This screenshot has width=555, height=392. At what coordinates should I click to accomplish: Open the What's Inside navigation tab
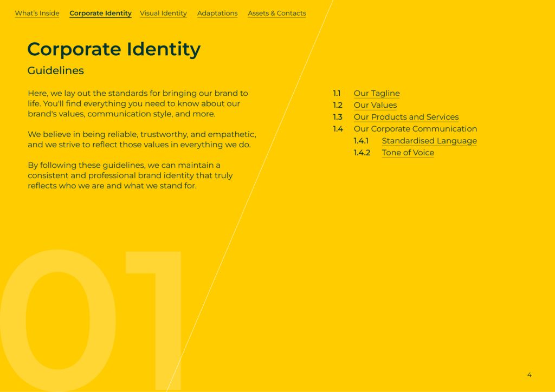coord(37,14)
